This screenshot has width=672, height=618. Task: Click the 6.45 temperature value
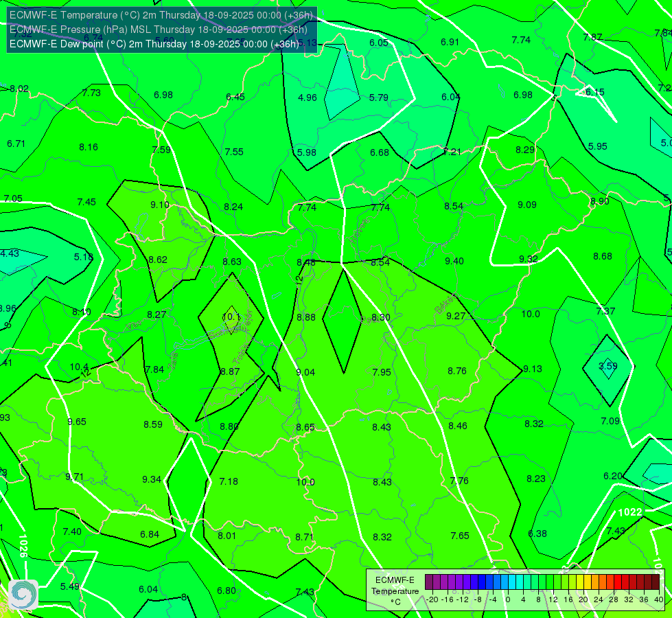pos(235,97)
